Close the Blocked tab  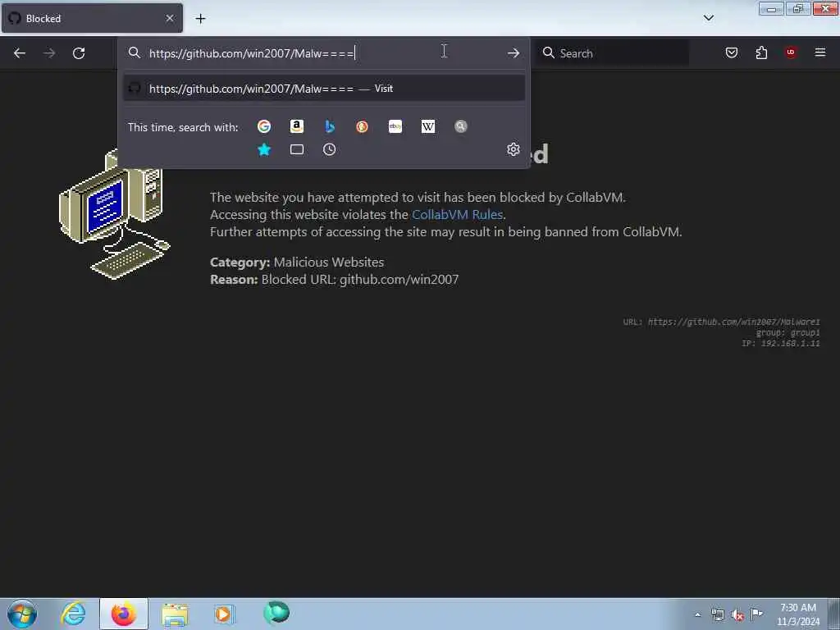[170, 18]
